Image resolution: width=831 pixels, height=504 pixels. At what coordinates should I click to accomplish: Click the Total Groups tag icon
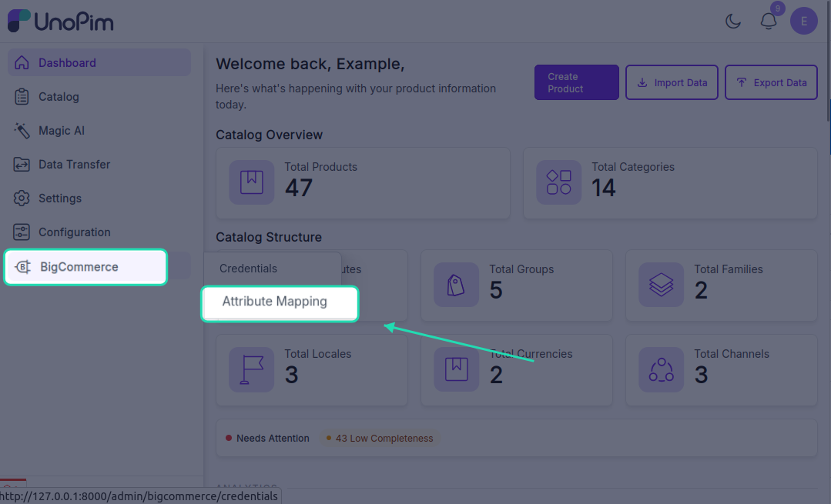tap(456, 285)
